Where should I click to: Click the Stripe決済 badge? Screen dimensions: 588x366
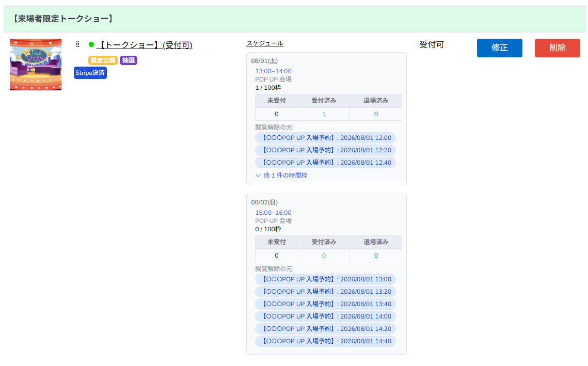point(90,73)
